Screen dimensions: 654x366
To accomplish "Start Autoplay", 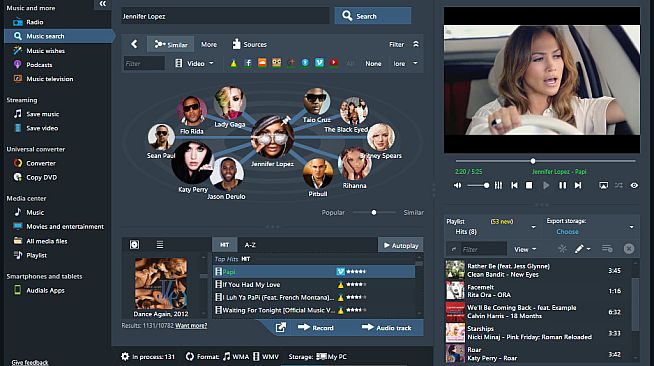I will [x=400, y=245].
